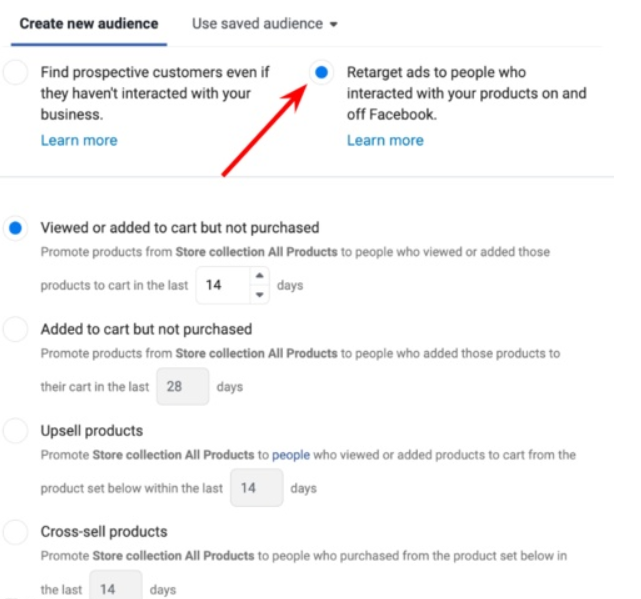
Task: Select Find prospective customers radio option
Action: click(15, 73)
